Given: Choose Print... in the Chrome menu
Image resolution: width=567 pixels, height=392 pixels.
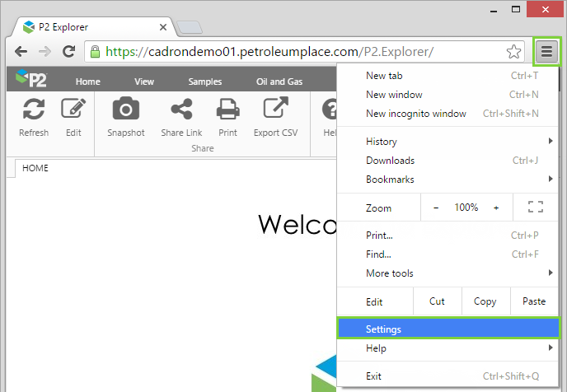Looking at the screenshot, I should coord(448,236).
